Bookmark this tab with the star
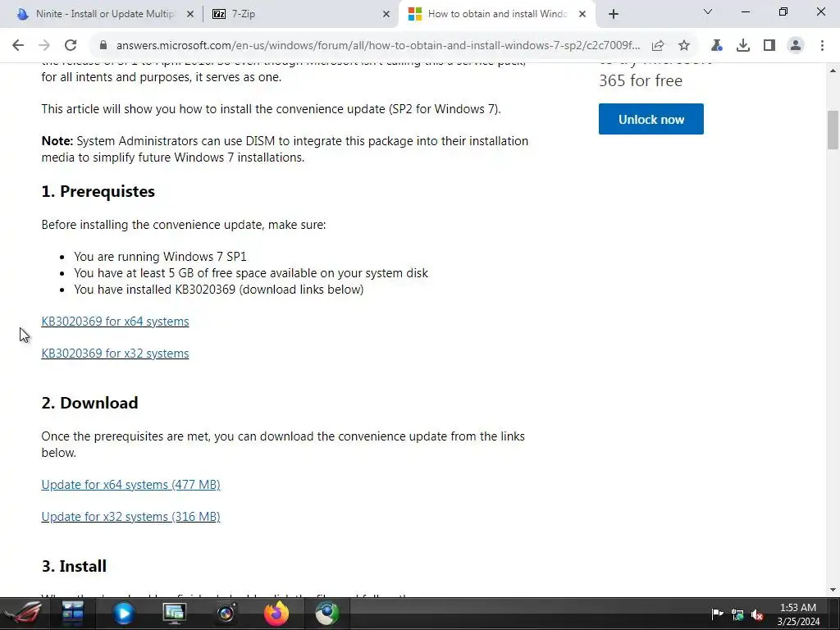 coord(684,46)
